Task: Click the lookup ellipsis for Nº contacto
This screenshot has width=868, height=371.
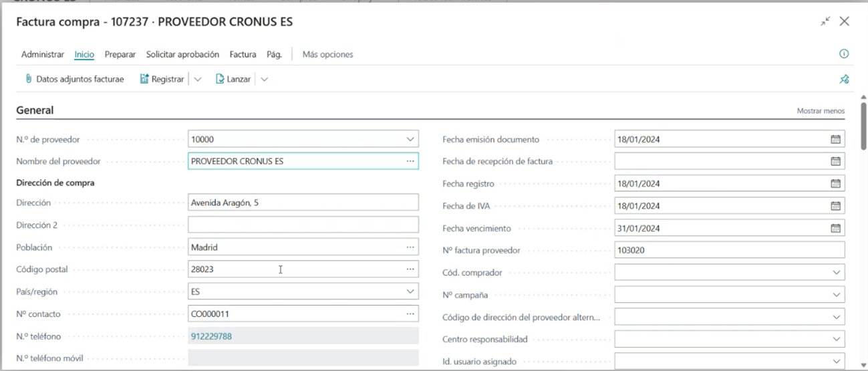Action: pyautogui.click(x=410, y=314)
